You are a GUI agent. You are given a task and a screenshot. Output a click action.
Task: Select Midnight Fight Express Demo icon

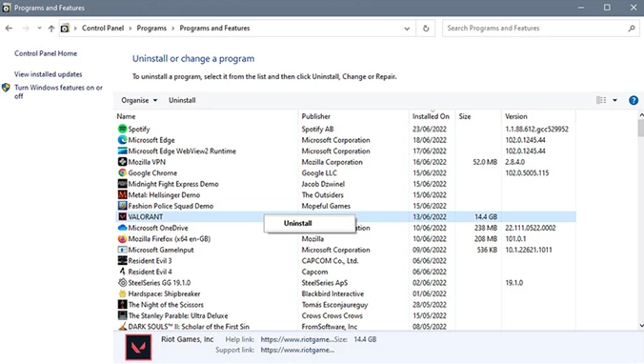point(122,184)
